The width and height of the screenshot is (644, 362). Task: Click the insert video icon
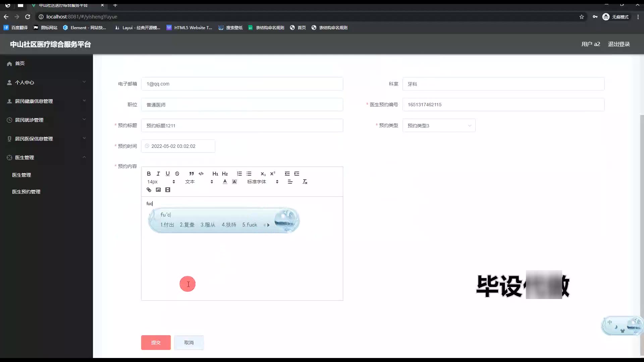point(168,190)
